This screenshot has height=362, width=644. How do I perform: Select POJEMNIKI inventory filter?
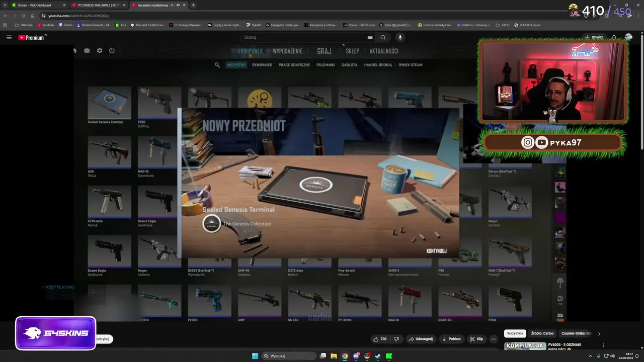coord(326,65)
